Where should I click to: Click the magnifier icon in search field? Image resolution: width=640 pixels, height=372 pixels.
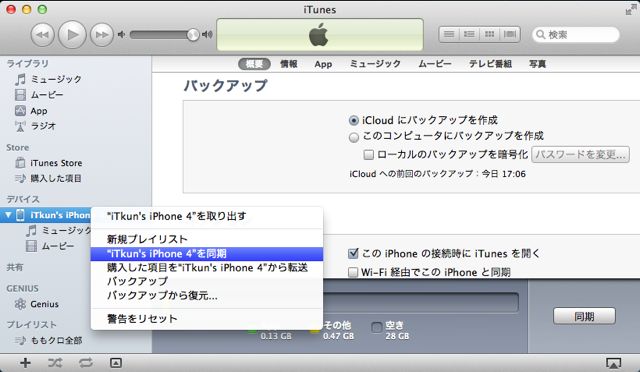click(x=540, y=35)
